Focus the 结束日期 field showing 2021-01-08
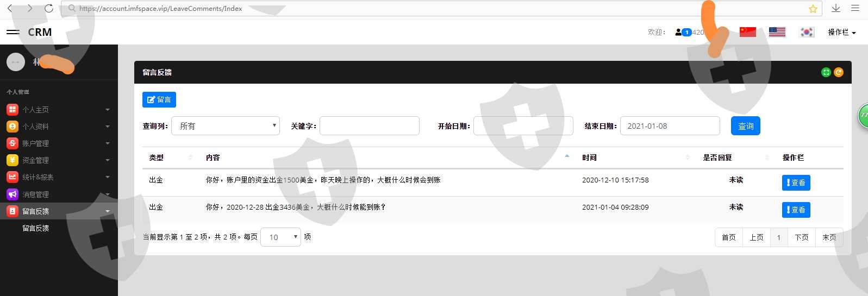This screenshot has height=296, width=868. 670,125
